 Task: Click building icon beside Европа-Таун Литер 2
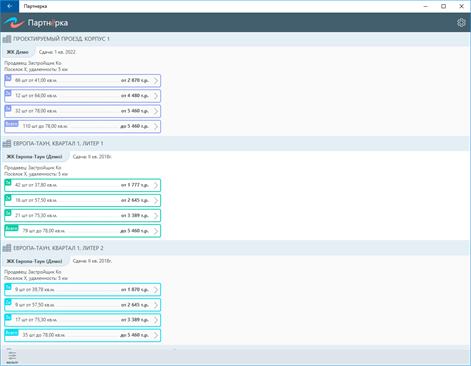coord(7,248)
